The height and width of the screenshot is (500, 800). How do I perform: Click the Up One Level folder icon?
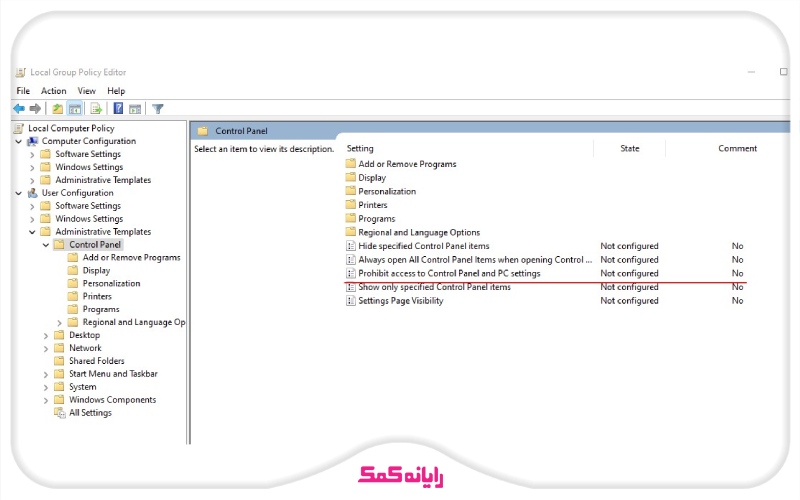tap(57, 109)
